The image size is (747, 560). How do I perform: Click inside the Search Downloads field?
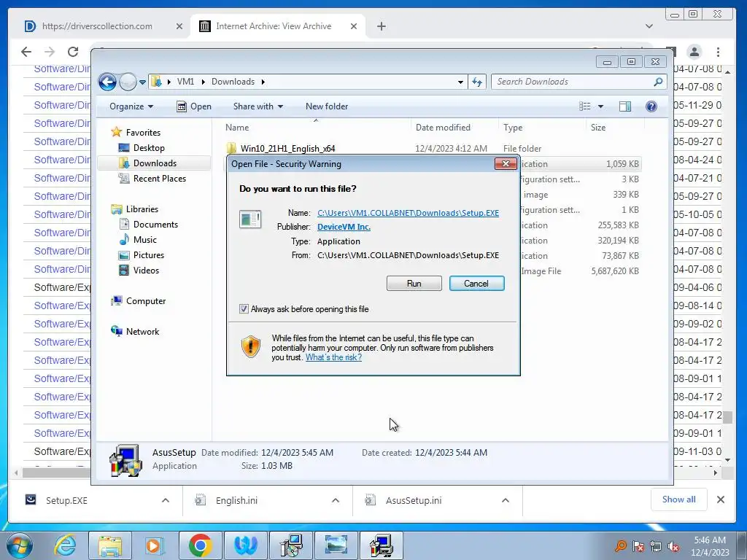(572, 82)
